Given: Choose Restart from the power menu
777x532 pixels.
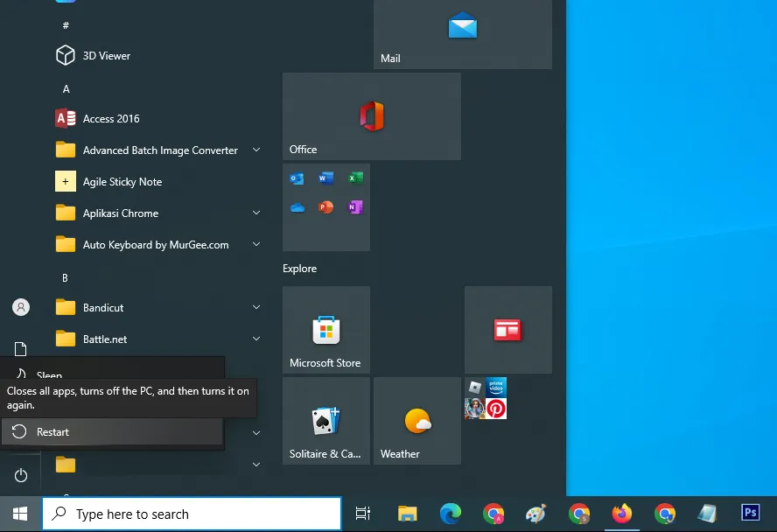Looking at the screenshot, I should (112, 432).
